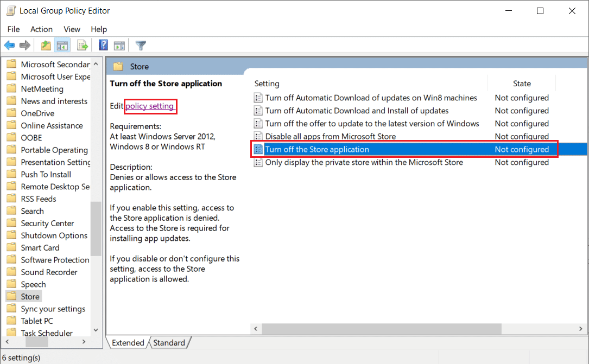Click the forward arrow in toolbar
The width and height of the screenshot is (589, 364).
[24, 46]
